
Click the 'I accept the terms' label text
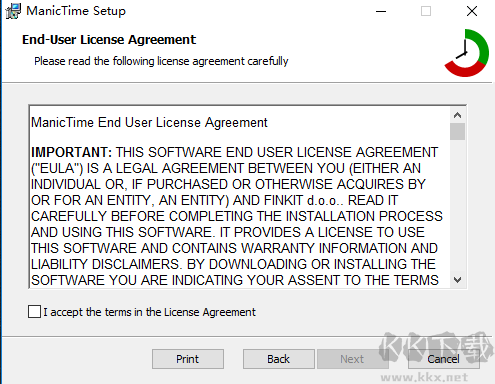click(149, 312)
